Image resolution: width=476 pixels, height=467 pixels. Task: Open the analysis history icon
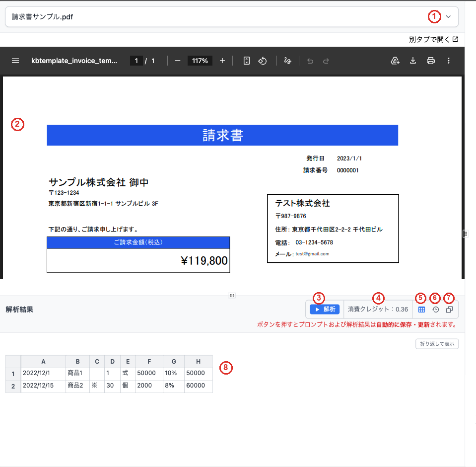pos(436,310)
